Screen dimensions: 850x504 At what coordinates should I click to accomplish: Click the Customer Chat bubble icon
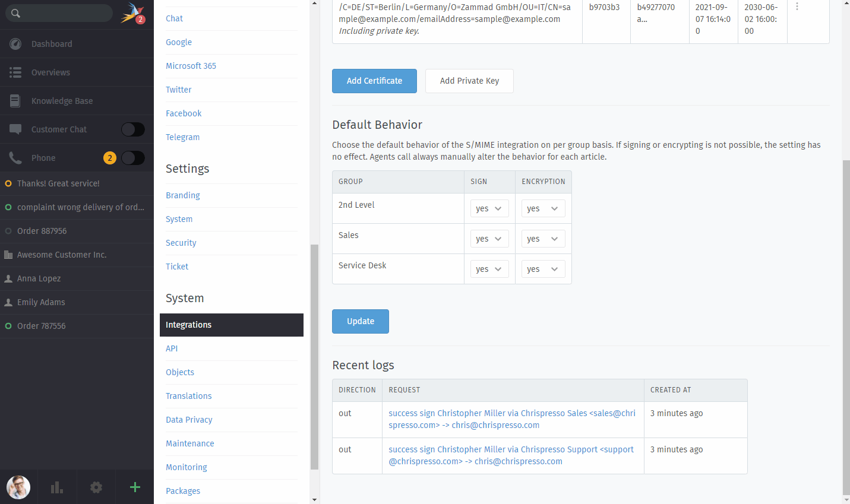click(15, 129)
